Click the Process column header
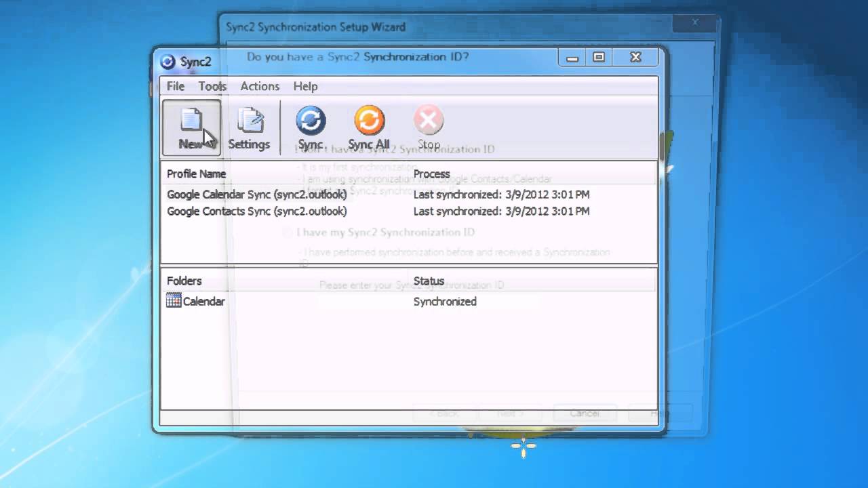 (x=432, y=174)
